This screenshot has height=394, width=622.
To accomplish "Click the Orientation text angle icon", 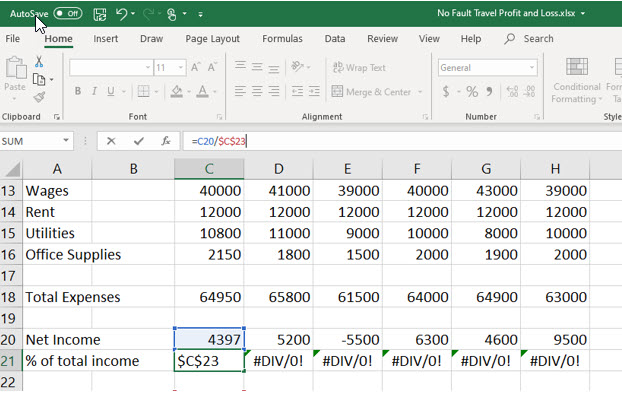I will [x=297, y=66].
